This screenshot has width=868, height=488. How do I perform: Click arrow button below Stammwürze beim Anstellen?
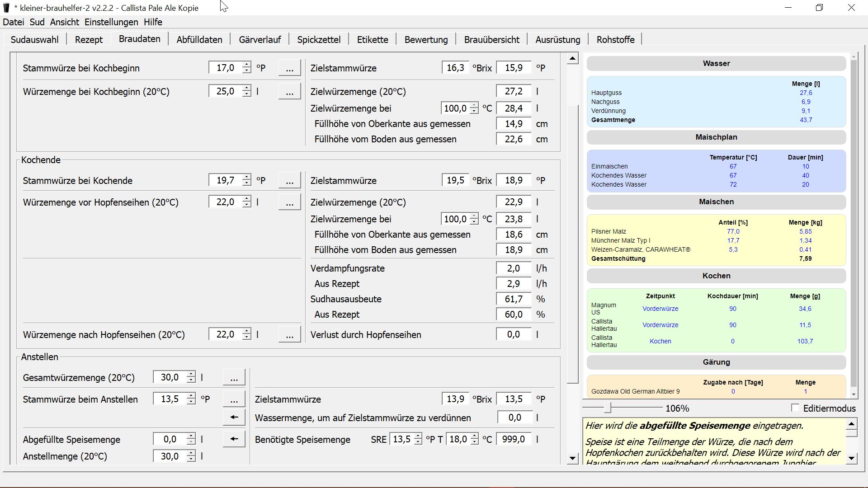coord(234,418)
